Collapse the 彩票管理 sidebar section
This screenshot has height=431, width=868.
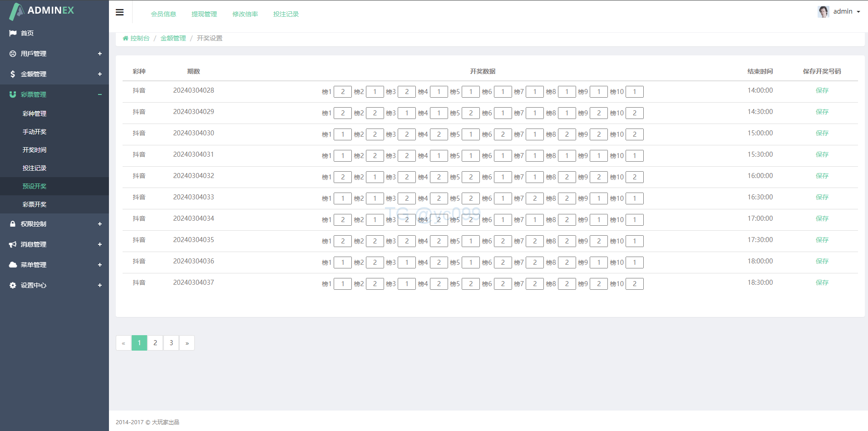tap(99, 94)
